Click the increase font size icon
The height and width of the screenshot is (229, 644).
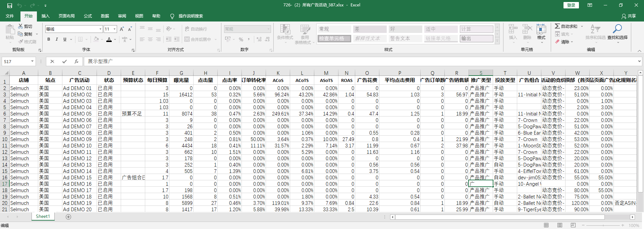[122, 29]
